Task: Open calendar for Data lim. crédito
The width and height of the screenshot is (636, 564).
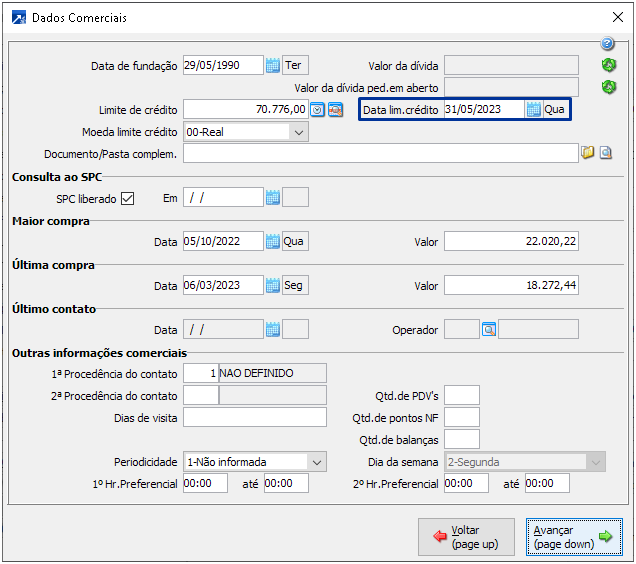Action: (x=534, y=110)
